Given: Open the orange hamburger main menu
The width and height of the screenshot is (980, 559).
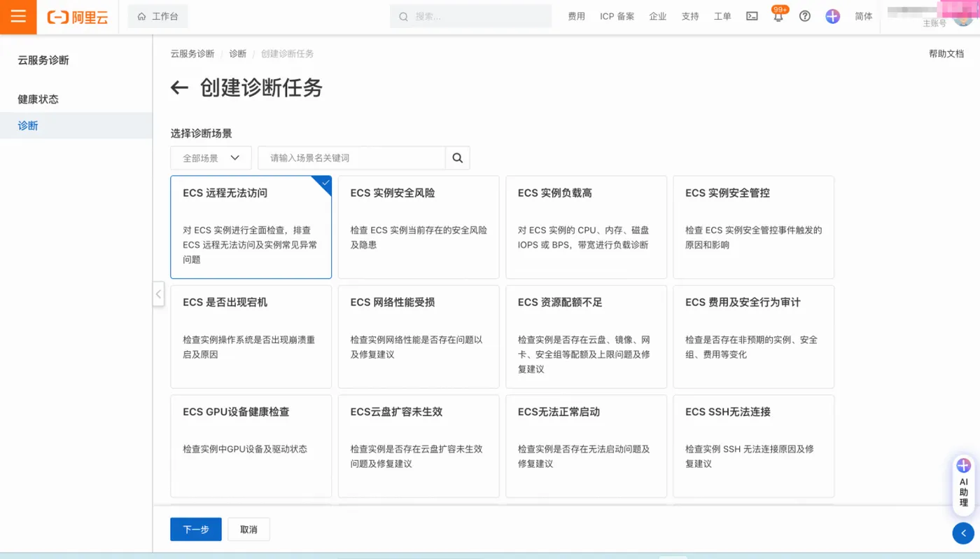Looking at the screenshot, I should coord(18,17).
